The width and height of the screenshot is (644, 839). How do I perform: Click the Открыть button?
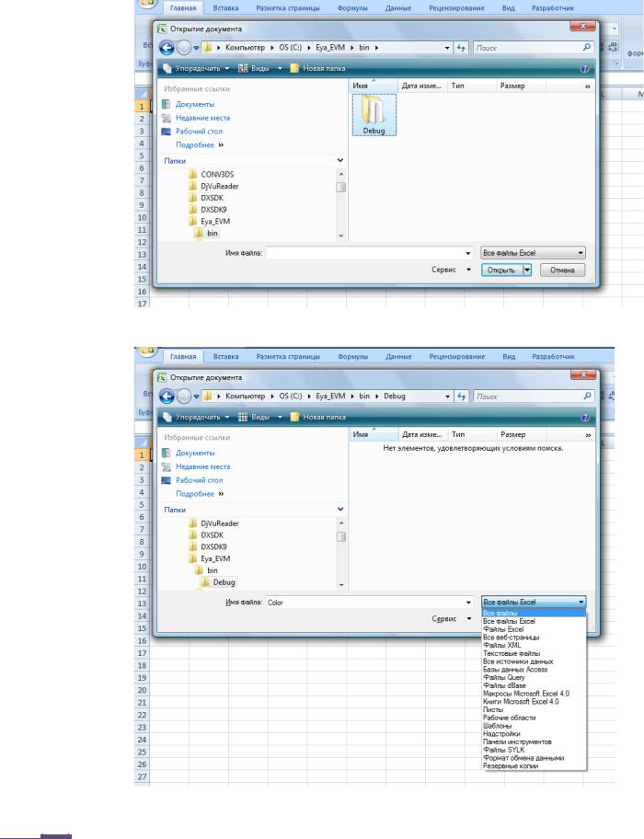point(500,270)
